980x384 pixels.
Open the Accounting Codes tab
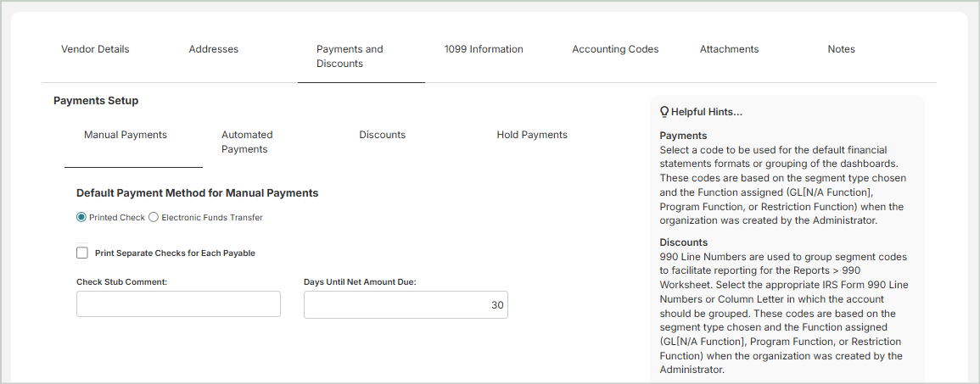[615, 49]
